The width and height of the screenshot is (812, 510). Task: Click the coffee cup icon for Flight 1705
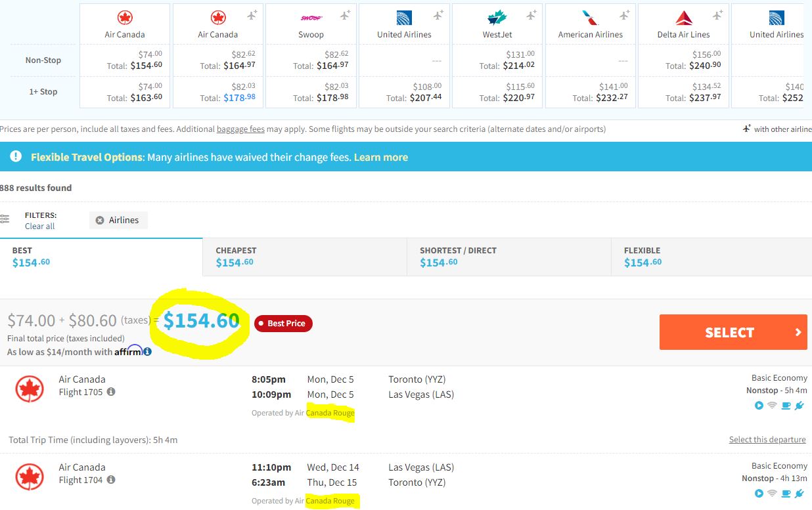[x=786, y=406]
